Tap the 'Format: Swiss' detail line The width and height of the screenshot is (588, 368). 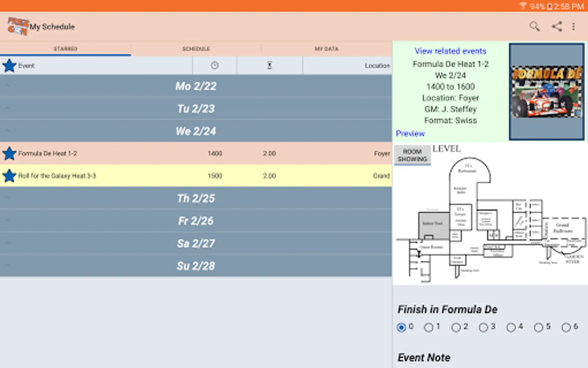[x=450, y=121]
